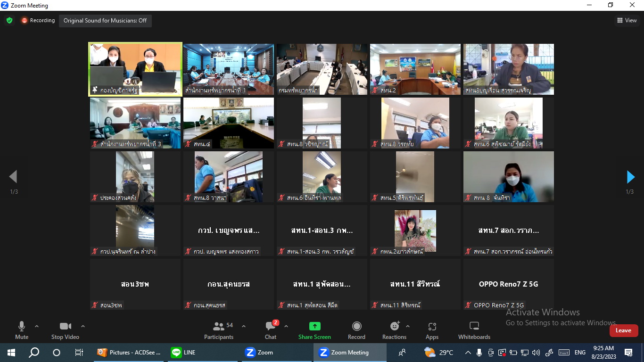Select the สทน.11 สิริทรณ์ participant tile

coord(415,284)
